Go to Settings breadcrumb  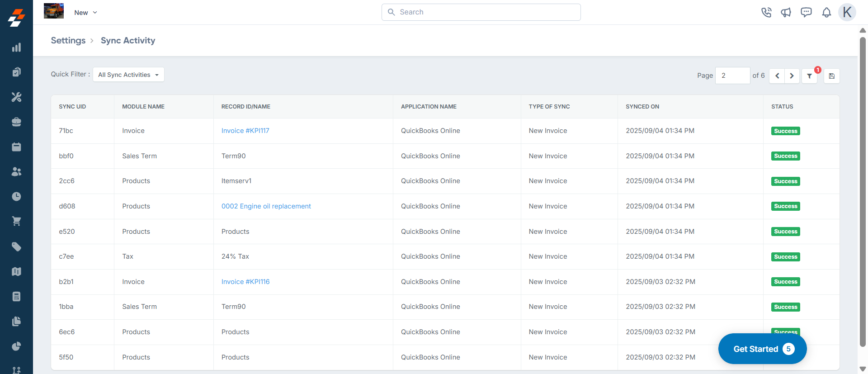click(x=68, y=40)
